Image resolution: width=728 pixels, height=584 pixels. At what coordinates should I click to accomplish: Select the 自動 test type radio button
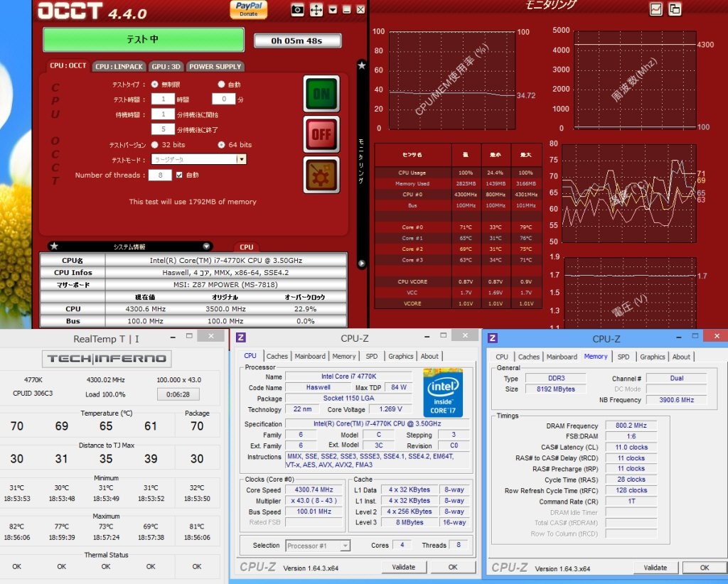coord(222,85)
